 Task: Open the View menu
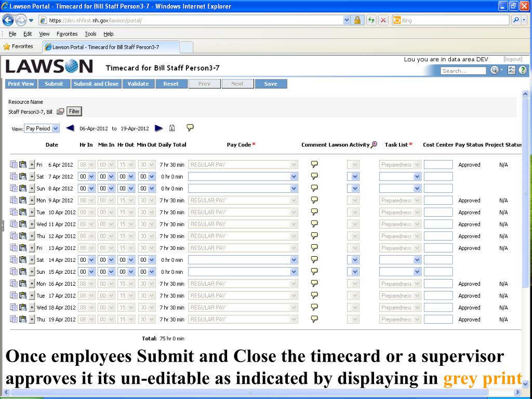click(44, 34)
